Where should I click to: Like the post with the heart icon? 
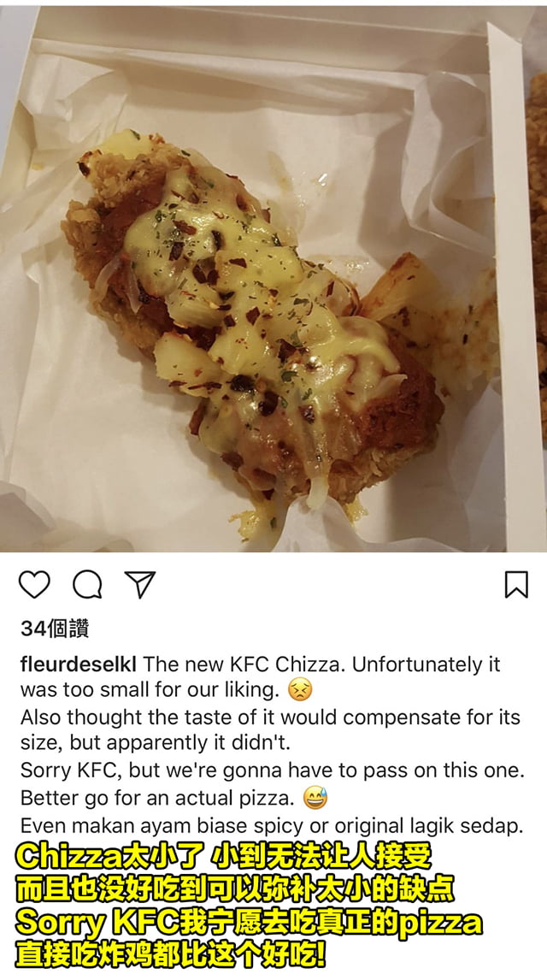point(34,585)
